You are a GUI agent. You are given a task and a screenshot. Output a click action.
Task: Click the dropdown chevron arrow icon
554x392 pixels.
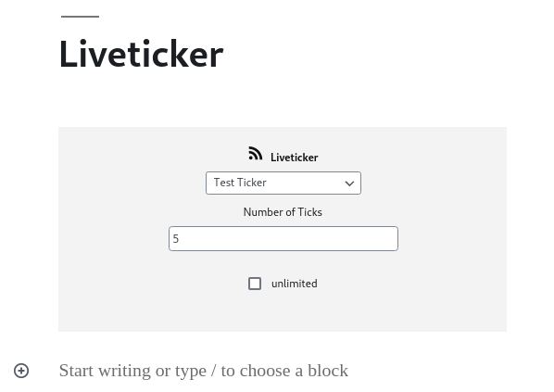point(349,183)
